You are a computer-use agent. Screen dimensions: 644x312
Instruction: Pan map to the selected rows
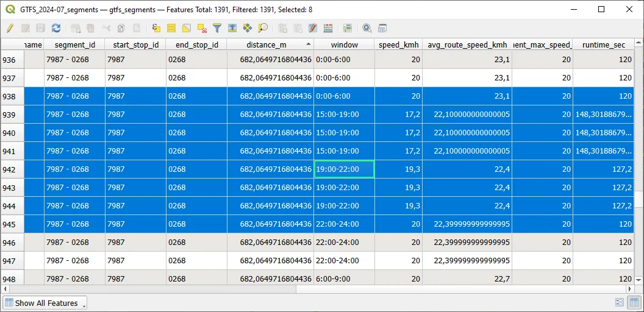[248, 28]
